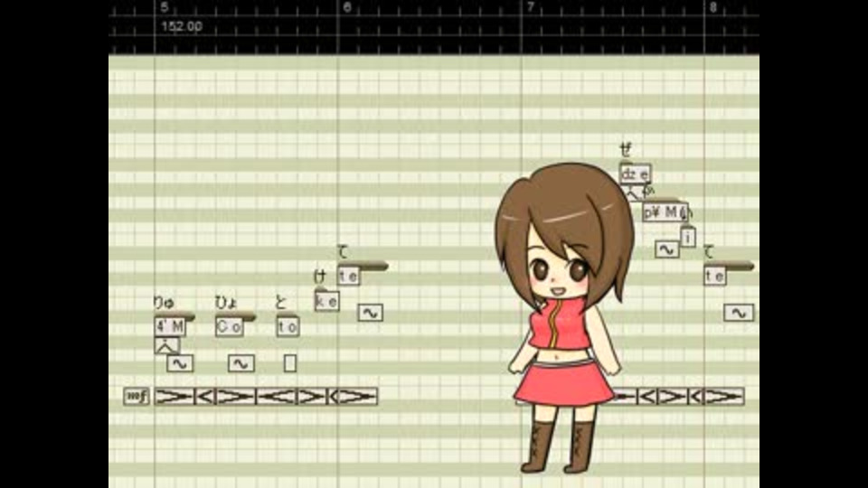868x488 pixels.
Task: Click the vibrato icon under measure 8 て note
Action: point(739,314)
